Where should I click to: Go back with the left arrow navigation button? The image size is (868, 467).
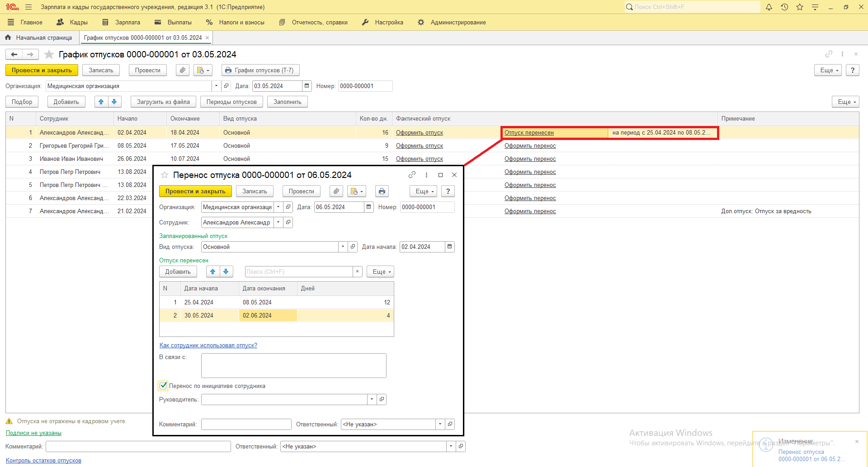[14, 55]
